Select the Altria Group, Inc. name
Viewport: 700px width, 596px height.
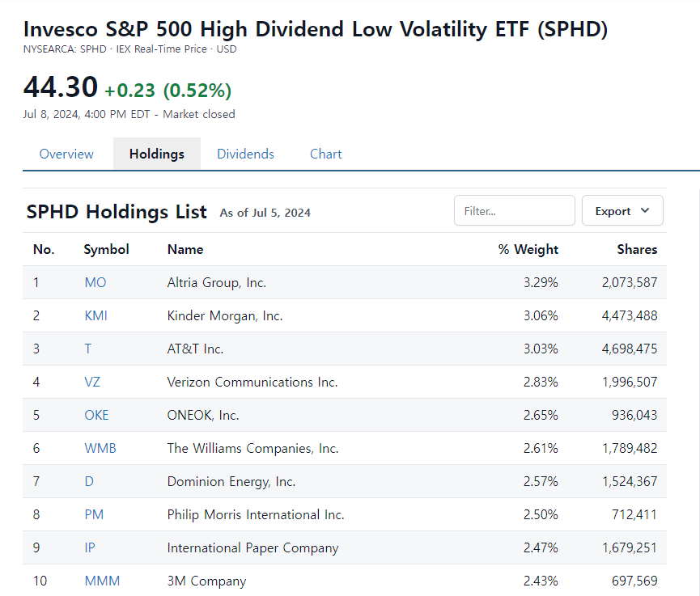tap(217, 282)
